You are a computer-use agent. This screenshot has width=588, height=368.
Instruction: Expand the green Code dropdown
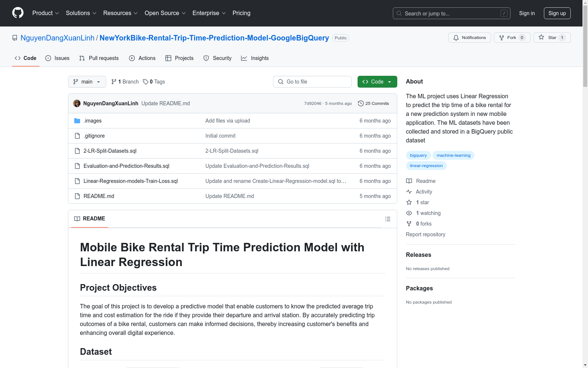[377, 82]
